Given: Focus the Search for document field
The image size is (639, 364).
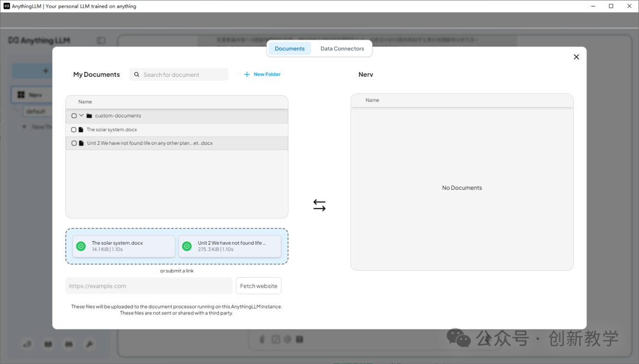Looking at the screenshot, I should (x=179, y=74).
